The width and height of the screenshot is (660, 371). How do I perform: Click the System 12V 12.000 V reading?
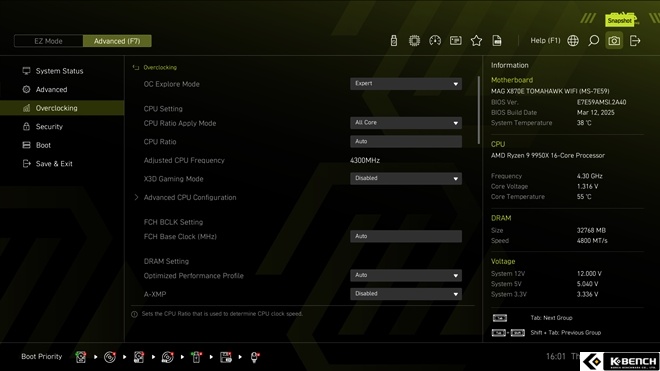point(589,274)
